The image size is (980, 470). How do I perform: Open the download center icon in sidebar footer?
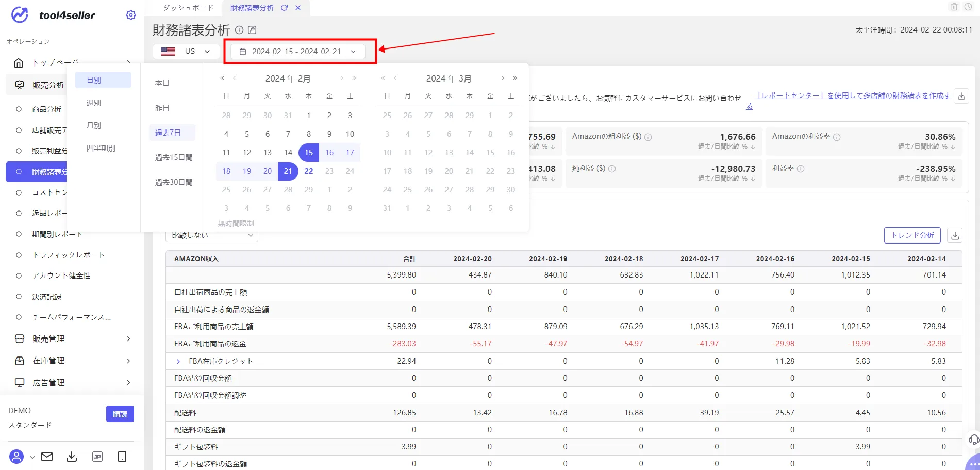(x=72, y=457)
